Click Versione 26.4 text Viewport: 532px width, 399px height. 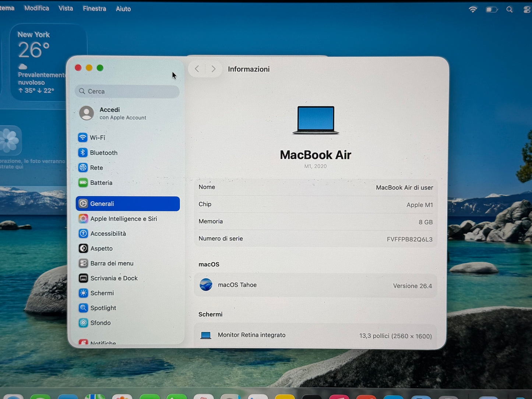click(412, 286)
